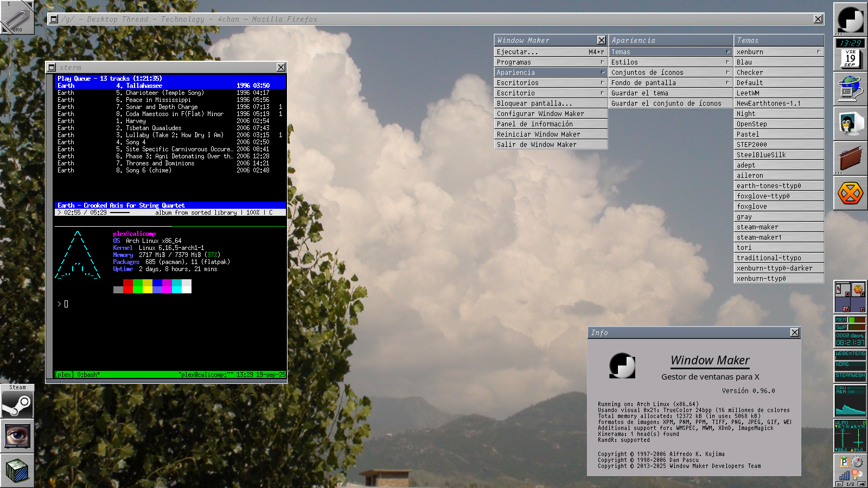Choose the OpenStep theme from Temas
868x488 pixels.
tap(778, 124)
